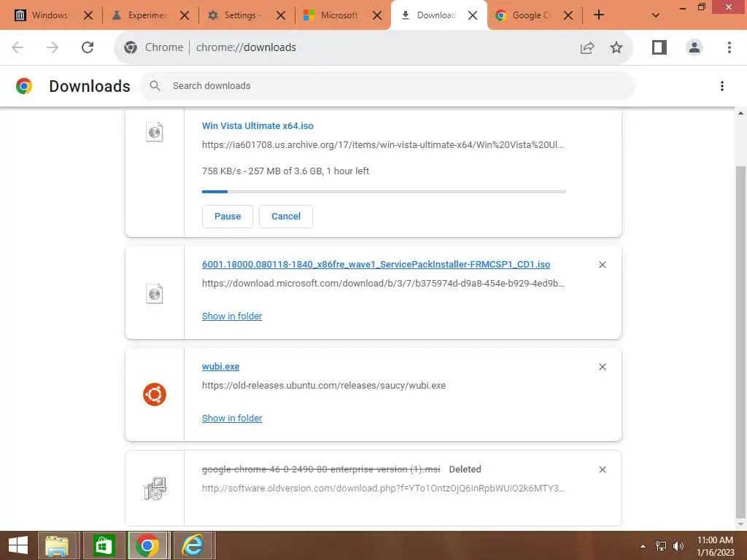Click the software.oldversion.com URL text
Image resolution: width=747 pixels, height=560 pixels.
384,488
